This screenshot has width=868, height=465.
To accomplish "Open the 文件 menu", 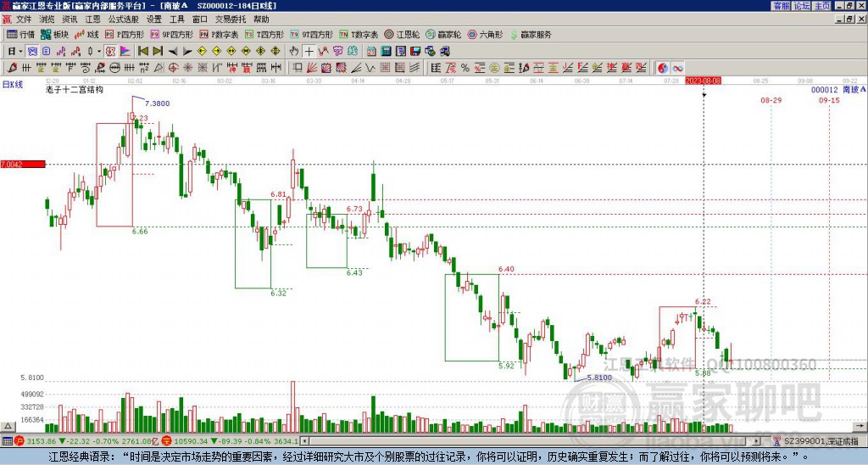I will [x=23, y=20].
